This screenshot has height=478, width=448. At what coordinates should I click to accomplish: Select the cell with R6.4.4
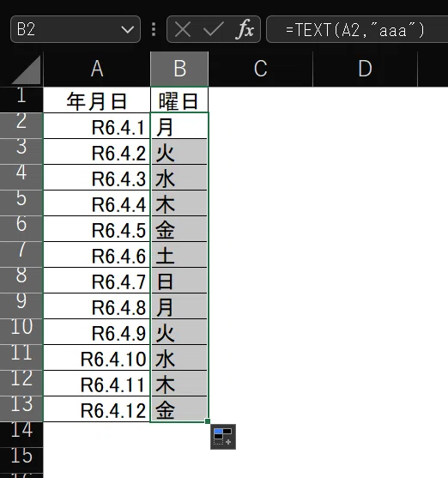pos(97,203)
